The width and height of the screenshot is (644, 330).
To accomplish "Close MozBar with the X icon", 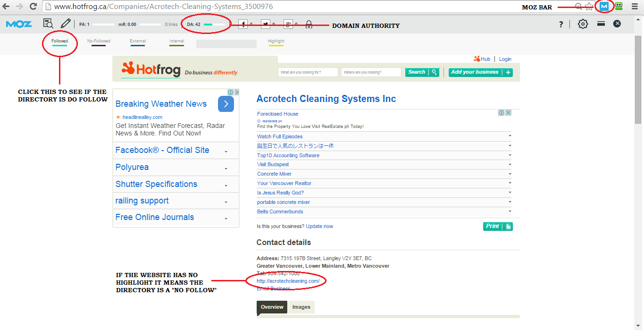I will (x=617, y=24).
